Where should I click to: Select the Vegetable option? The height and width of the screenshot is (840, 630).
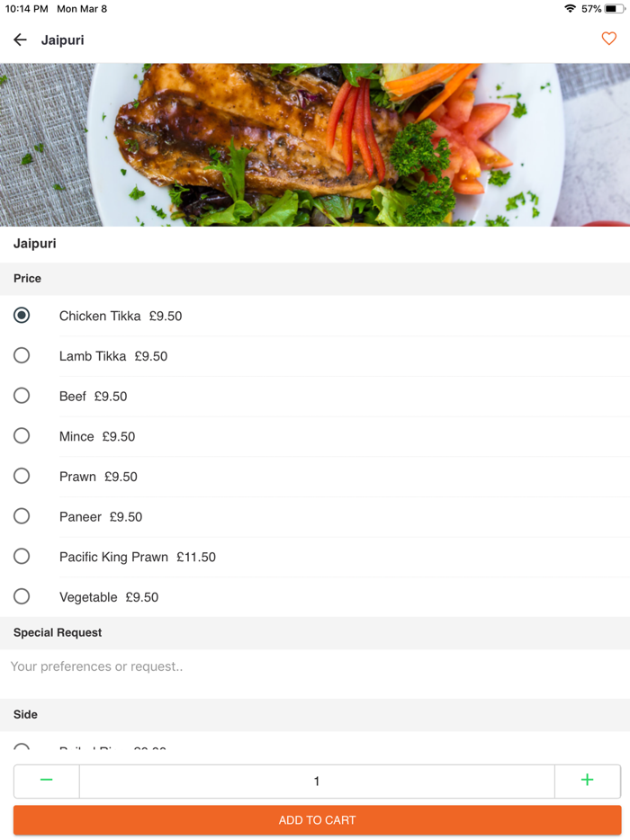coord(22,596)
